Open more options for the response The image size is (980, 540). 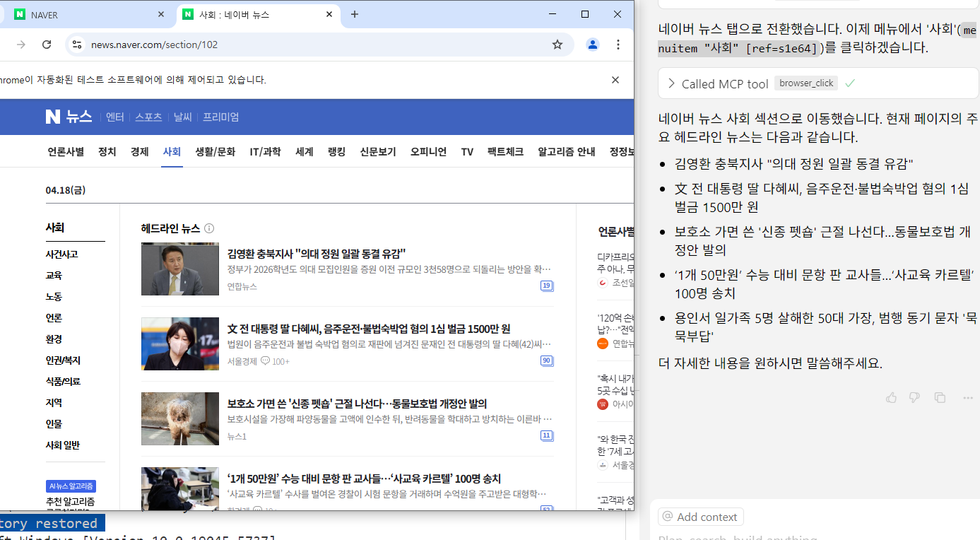(x=968, y=397)
